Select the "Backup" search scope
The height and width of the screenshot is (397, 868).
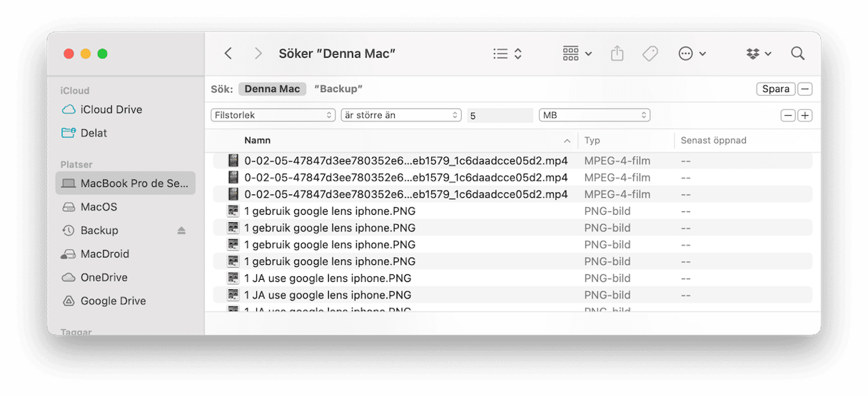[338, 89]
